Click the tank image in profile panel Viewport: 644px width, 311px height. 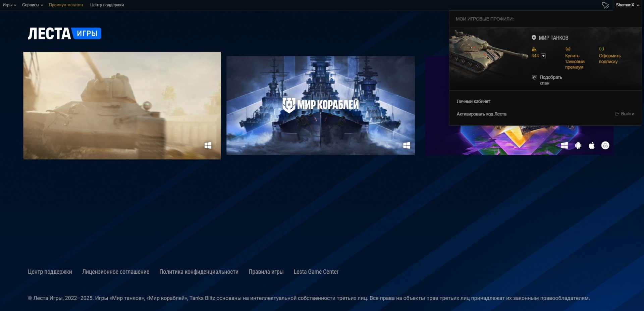488,52
